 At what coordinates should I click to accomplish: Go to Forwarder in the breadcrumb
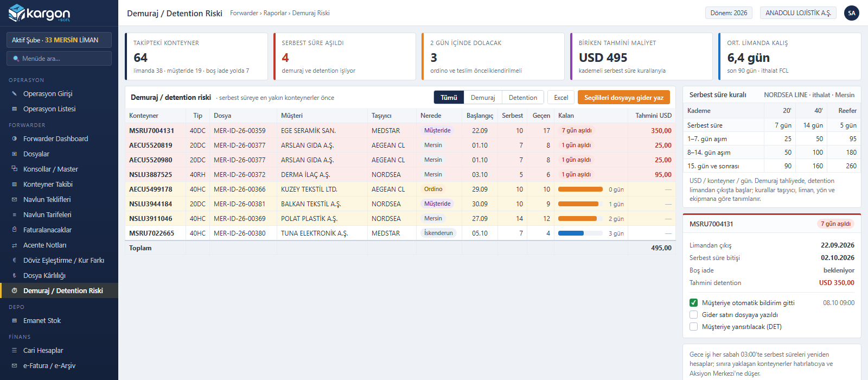coord(244,13)
